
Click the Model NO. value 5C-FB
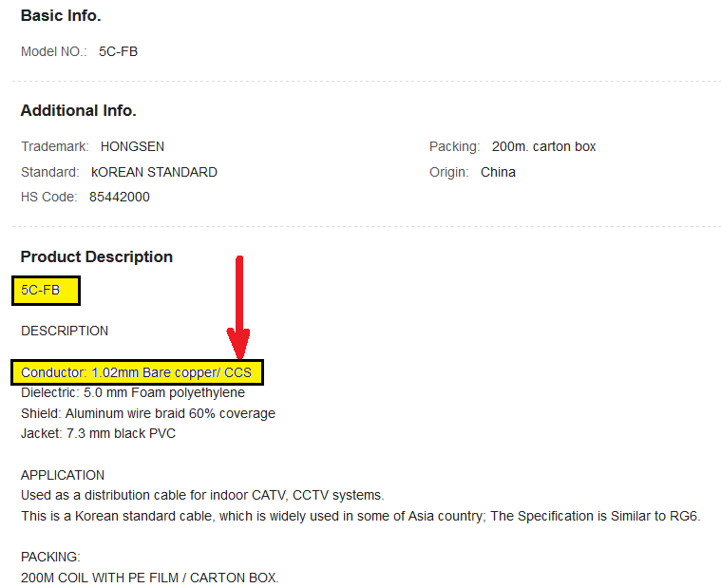coord(118,51)
